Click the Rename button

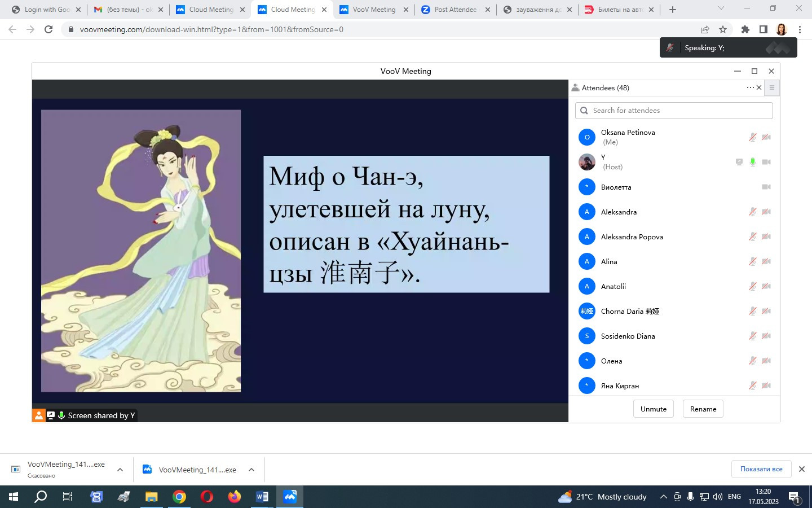(703, 409)
